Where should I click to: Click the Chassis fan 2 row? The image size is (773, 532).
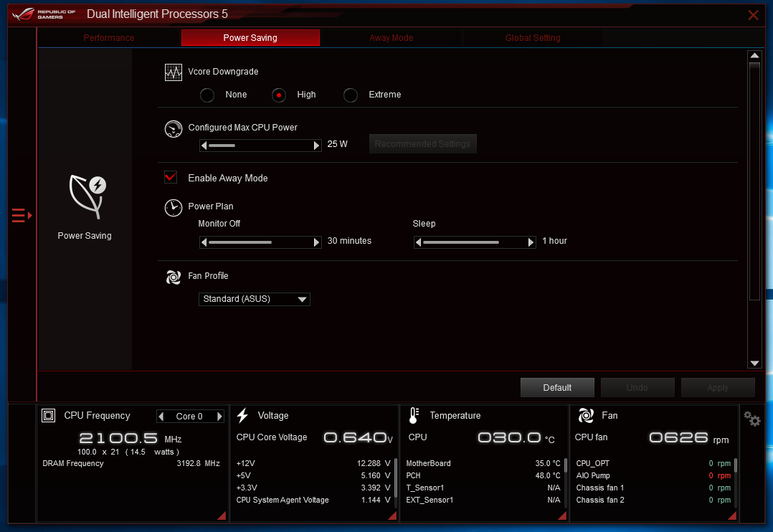coord(653,500)
